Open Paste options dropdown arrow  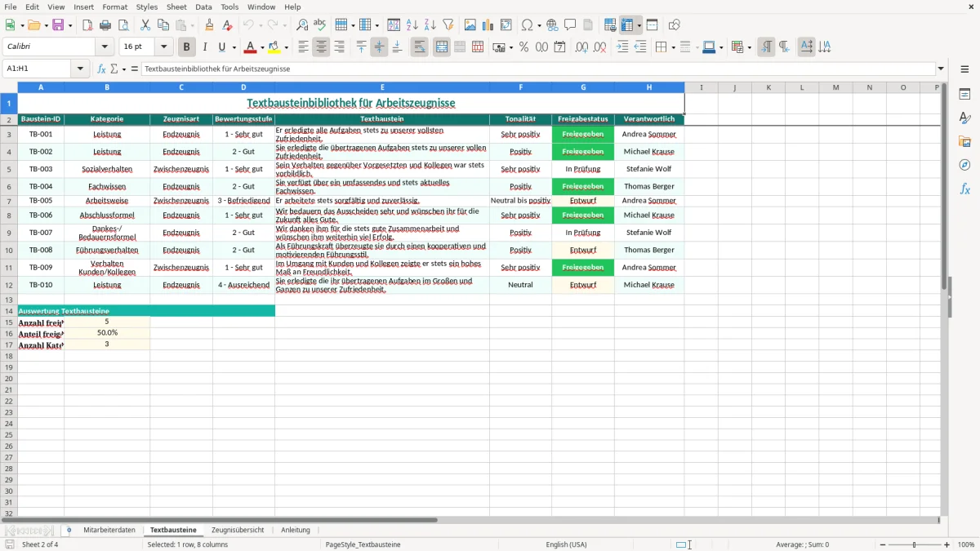192,25
